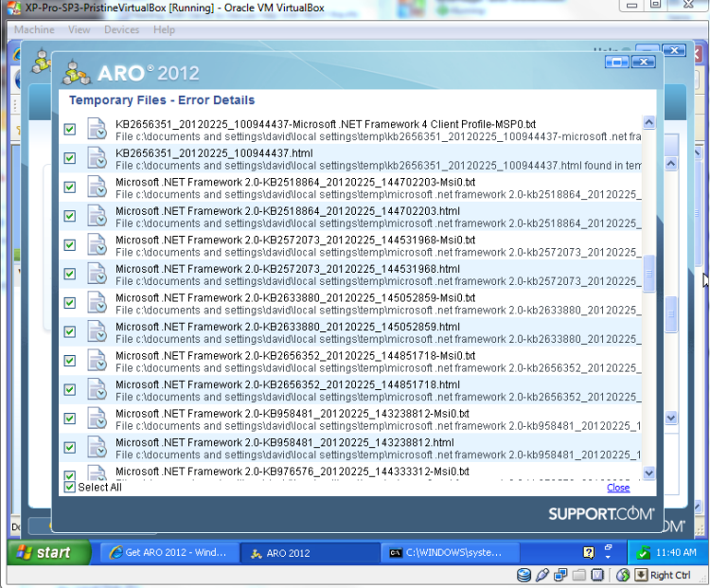Select Microsoft .NET Framework 2.0-KB2633880 Msi0.txt filename
The image size is (710, 588).
pos(295,298)
